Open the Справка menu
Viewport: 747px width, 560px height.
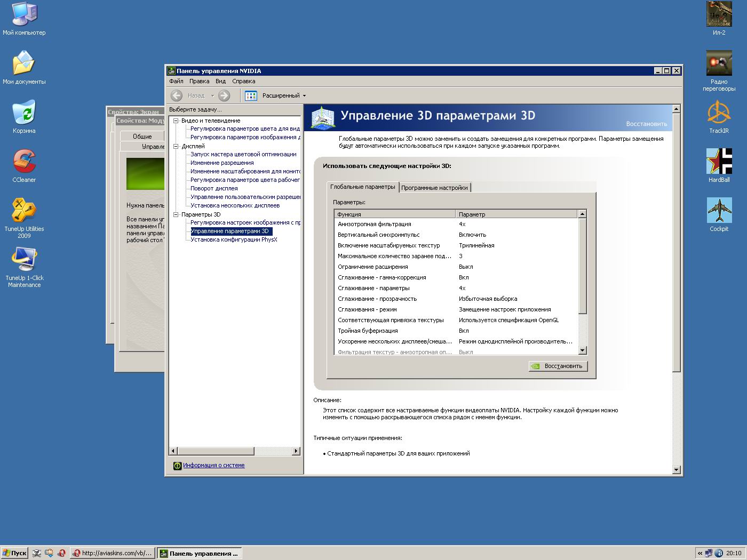click(x=244, y=81)
